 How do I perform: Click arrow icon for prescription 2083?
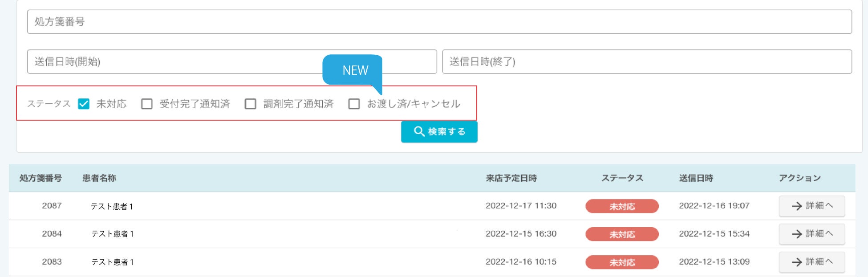[797, 262]
